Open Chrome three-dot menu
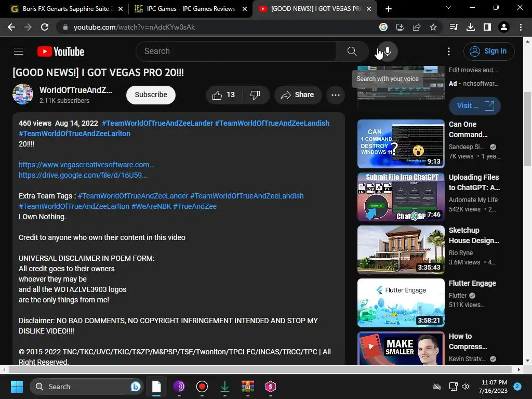The width and height of the screenshot is (532, 399). click(x=521, y=27)
